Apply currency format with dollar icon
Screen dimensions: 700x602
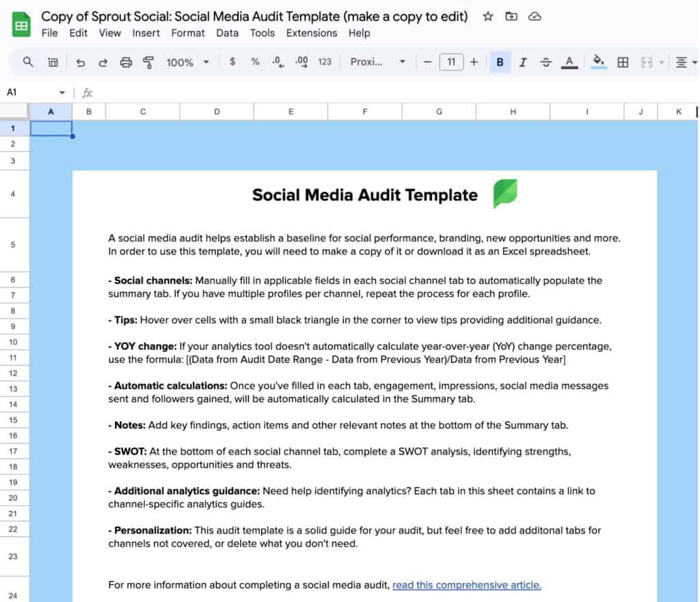coord(232,62)
